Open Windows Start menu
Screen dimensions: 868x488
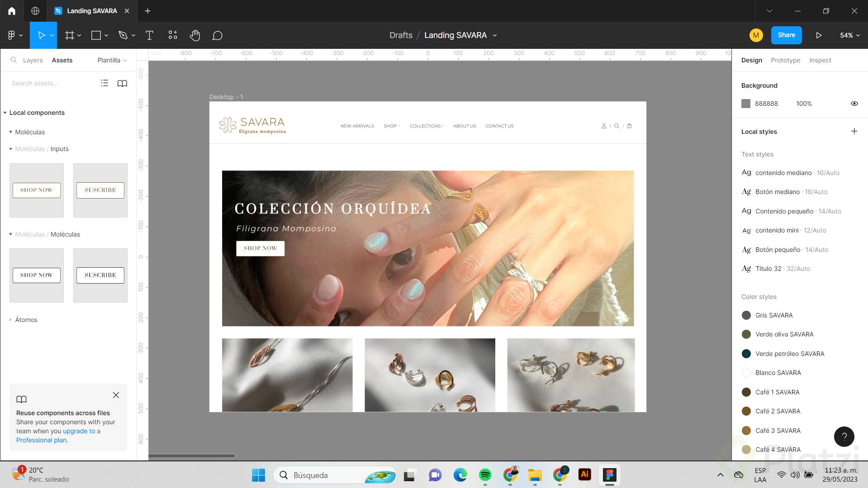coord(258,475)
